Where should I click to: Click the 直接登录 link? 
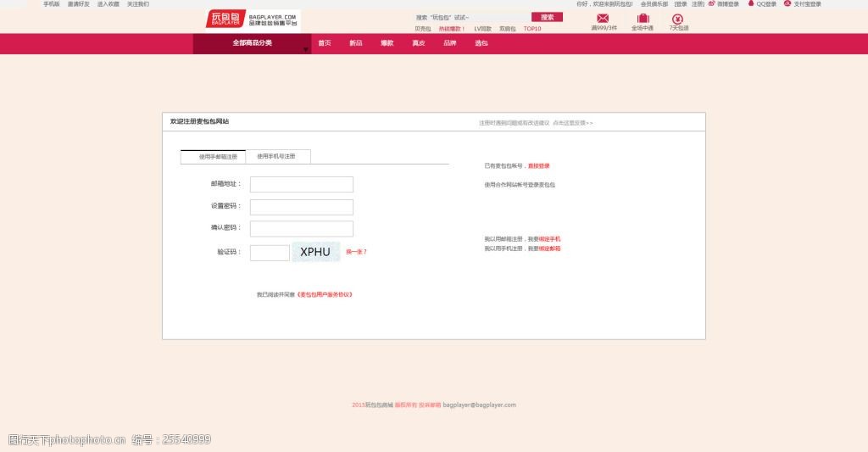(x=539, y=166)
